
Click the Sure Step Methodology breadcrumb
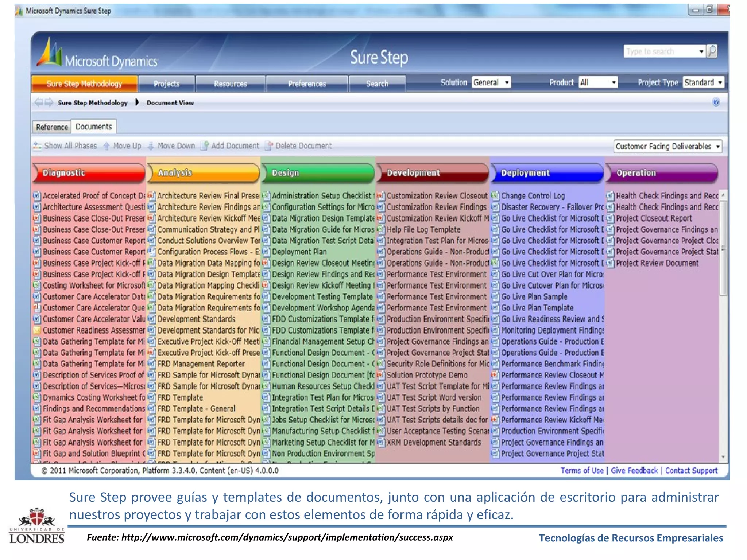tap(93, 103)
